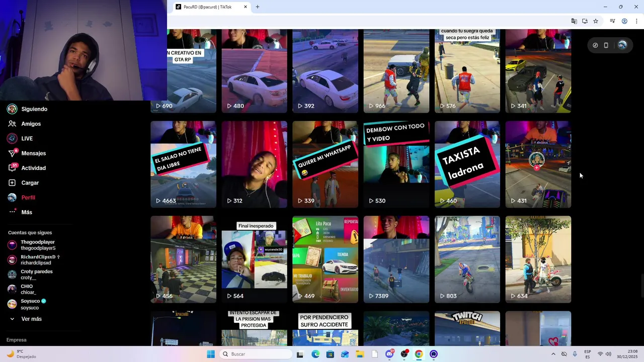Screen dimensions: 644x362
Task: Open video with 392 views
Action: click(326, 71)
